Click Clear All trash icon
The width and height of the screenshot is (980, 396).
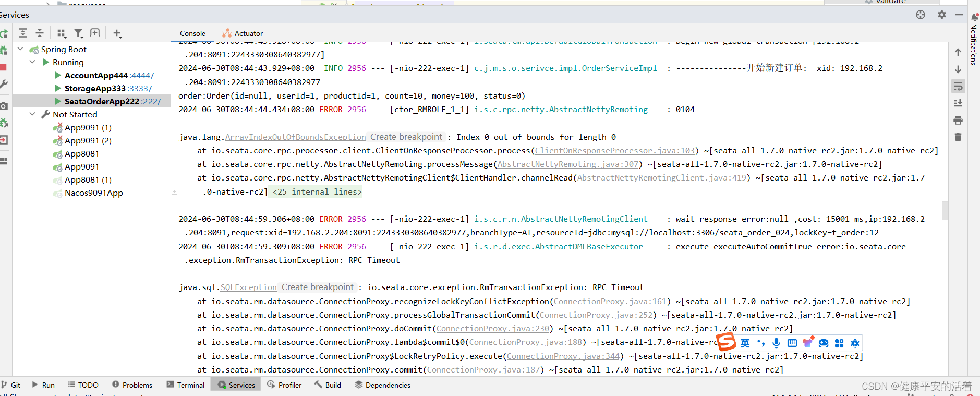[x=958, y=137]
